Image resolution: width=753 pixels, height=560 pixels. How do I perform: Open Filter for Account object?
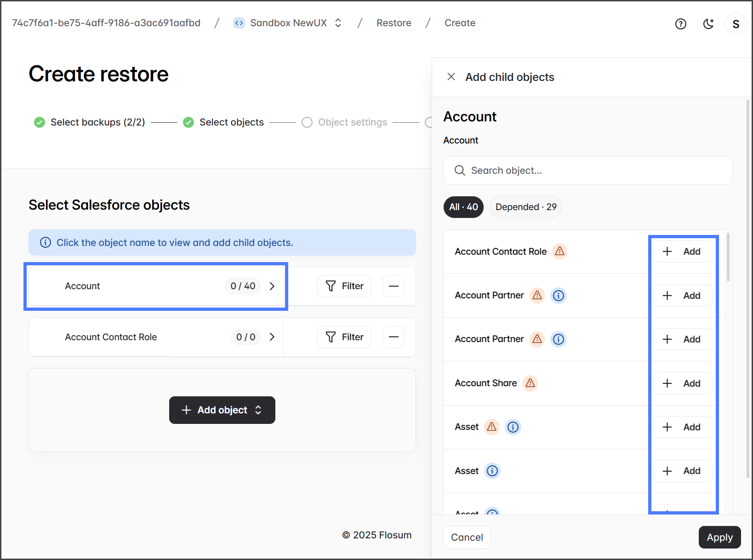[344, 286]
